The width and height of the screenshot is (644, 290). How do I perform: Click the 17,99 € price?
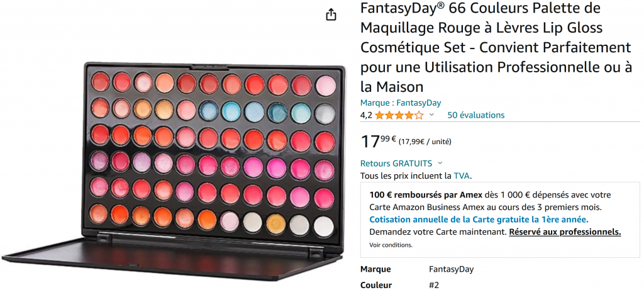[378, 141]
